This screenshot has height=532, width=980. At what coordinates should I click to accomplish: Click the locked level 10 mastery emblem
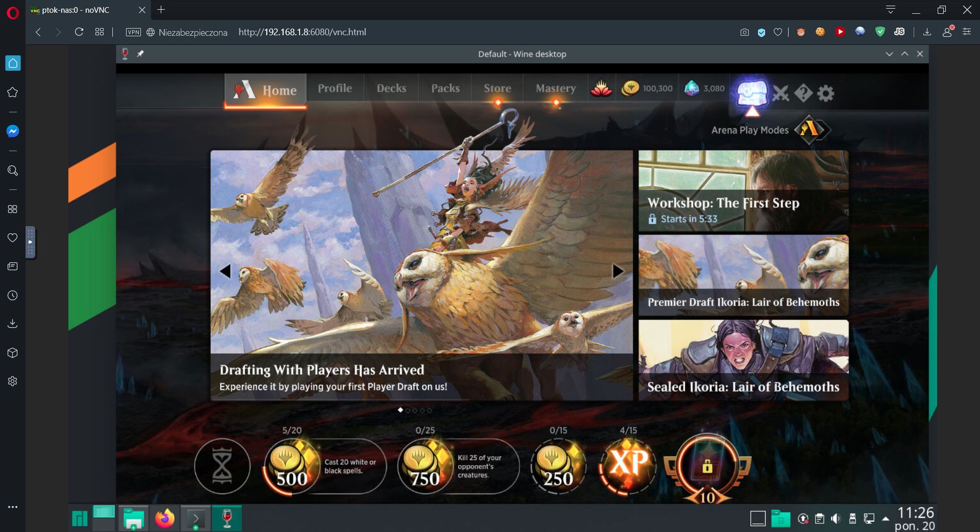coord(707,469)
